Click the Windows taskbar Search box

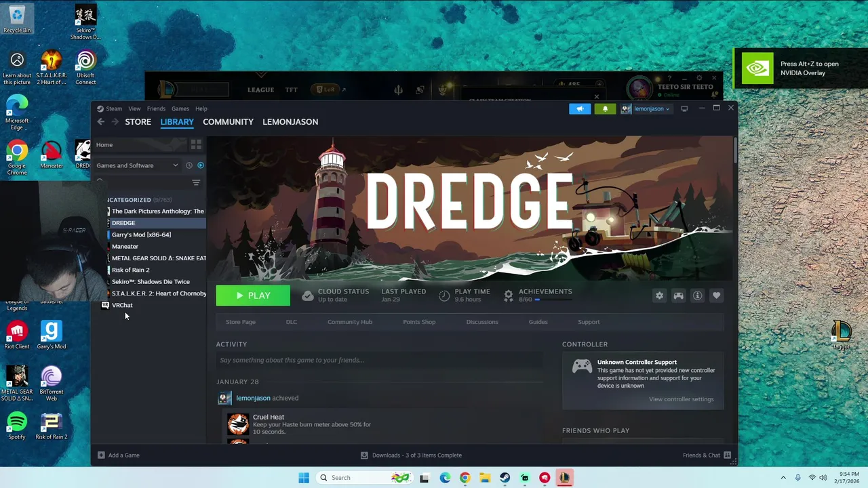point(363,478)
